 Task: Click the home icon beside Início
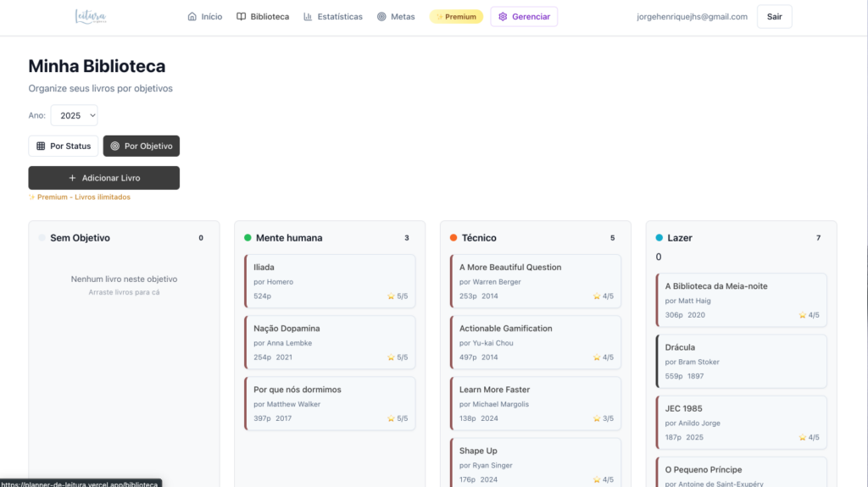point(192,17)
